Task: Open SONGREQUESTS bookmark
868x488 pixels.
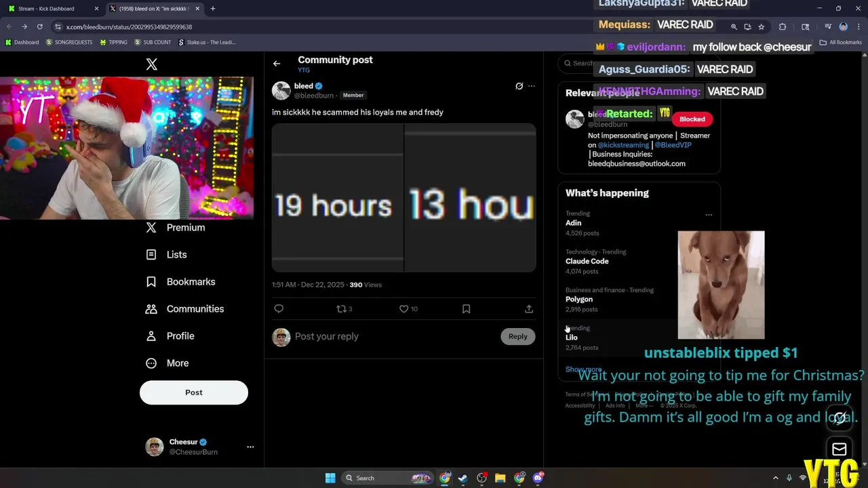Action: pos(68,42)
